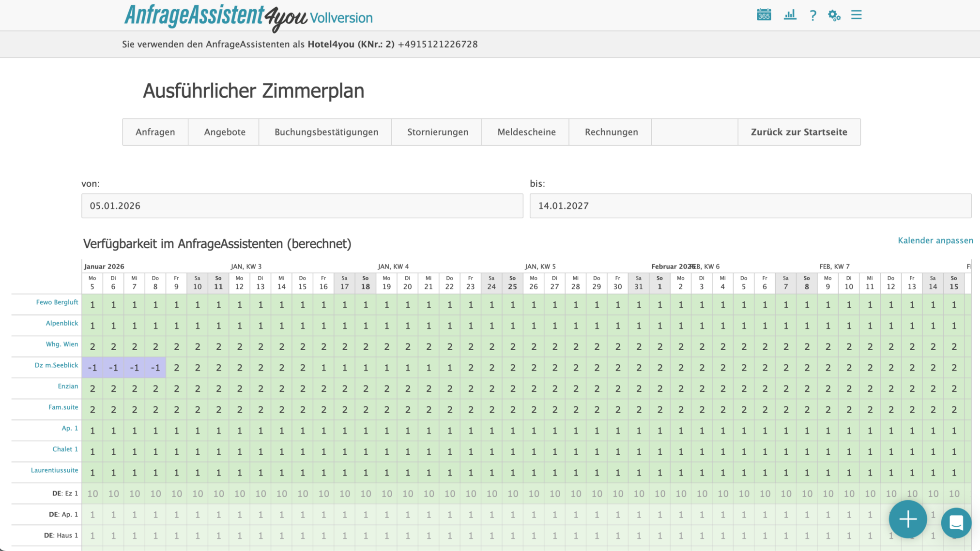Open the Stornierungen tab
Viewport: 980px width, 551px height.
[x=437, y=132]
